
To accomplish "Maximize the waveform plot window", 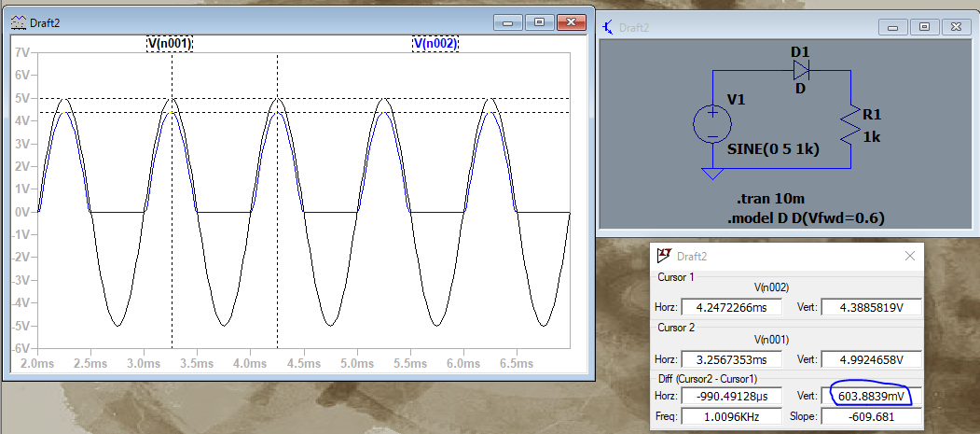I will [538, 21].
